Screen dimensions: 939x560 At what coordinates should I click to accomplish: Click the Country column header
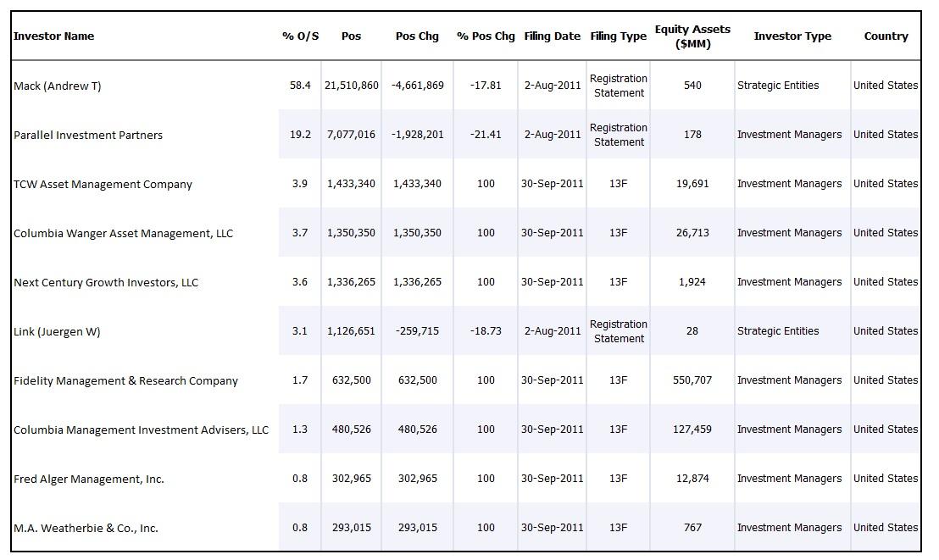(886, 36)
